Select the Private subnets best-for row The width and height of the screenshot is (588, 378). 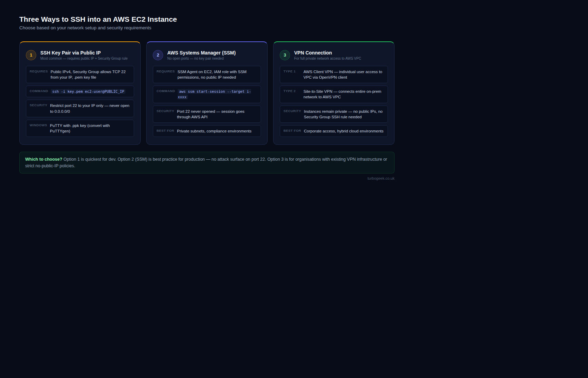[x=207, y=131]
